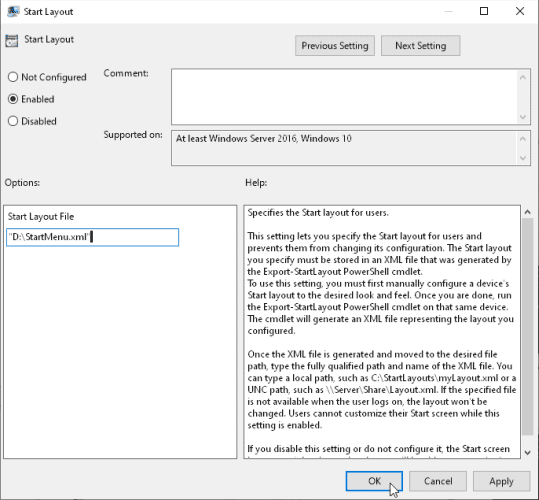Click the 'Comment:' label
The width and height of the screenshot is (539, 500).
[x=126, y=73]
